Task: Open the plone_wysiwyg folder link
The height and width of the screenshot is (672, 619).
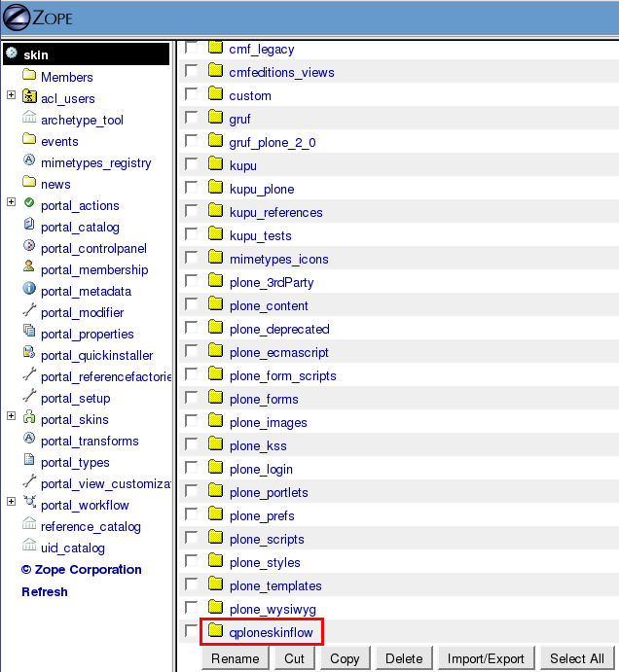Action: click(x=273, y=610)
